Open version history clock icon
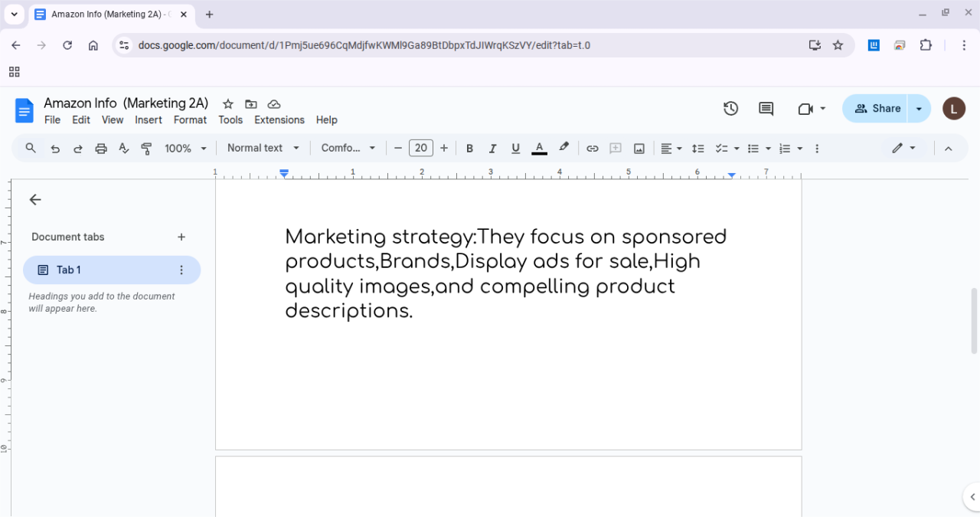Viewport: 980px width, 517px height. coord(731,109)
